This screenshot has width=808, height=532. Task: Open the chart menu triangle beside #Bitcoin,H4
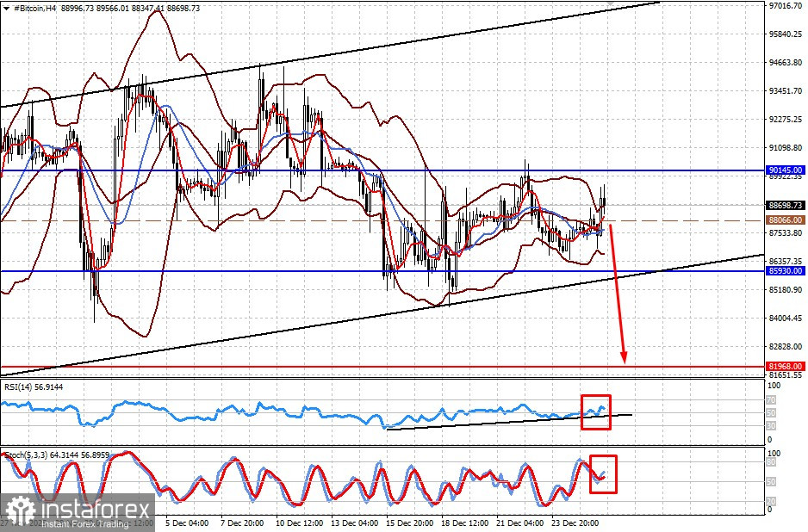pyautogui.click(x=6, y=9)
